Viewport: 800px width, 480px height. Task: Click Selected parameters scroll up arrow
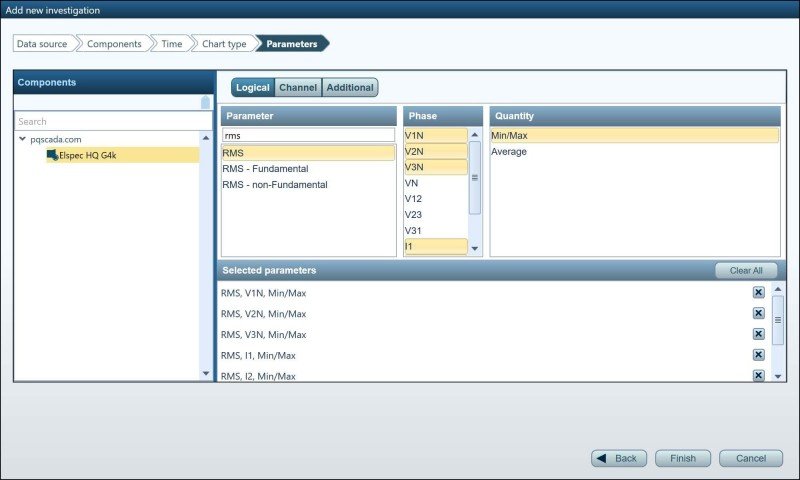pos(778,289)
